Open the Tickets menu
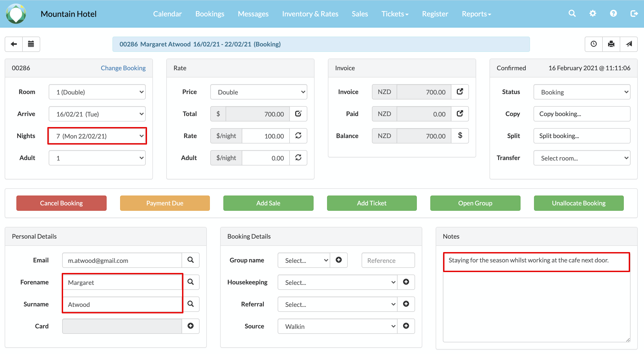This screenshot has width=644, height=354. (x=395, y=14)
